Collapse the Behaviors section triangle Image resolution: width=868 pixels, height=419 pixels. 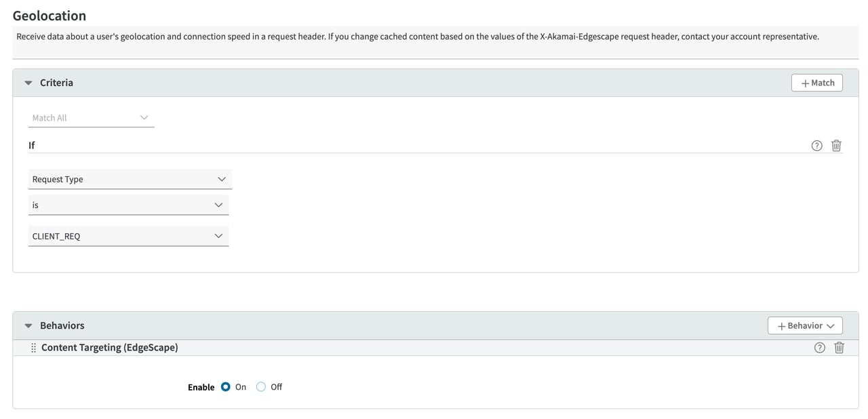[x=28, y=326]
